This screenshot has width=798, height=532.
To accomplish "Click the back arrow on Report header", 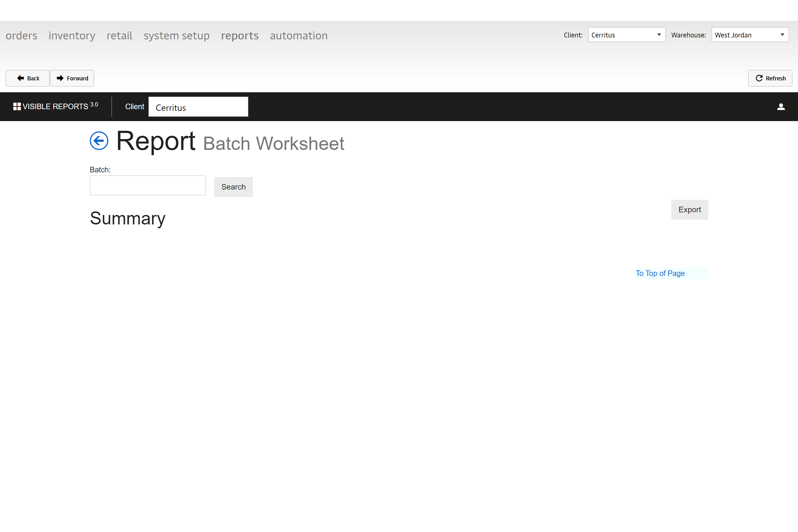I will pos(99,141).
